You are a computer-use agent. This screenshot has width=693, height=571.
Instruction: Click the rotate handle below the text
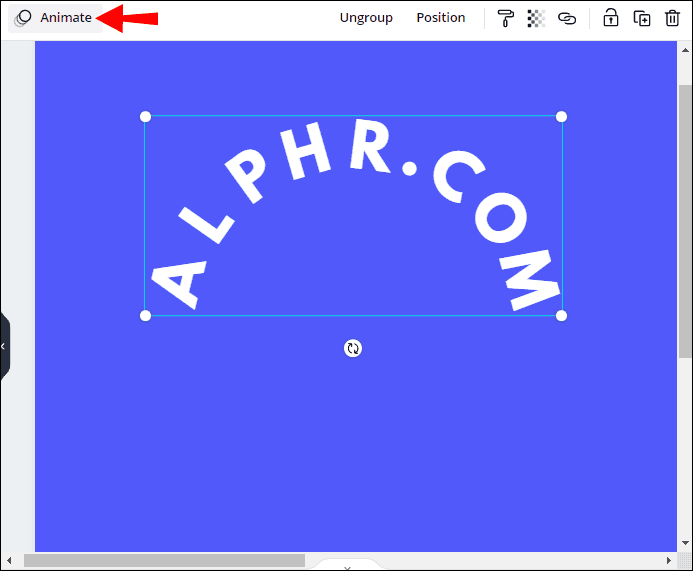353,348
